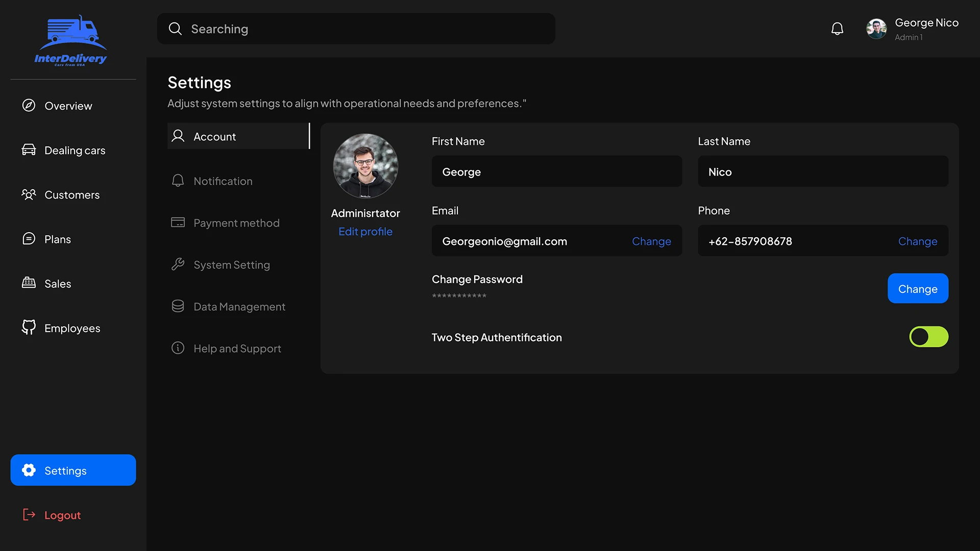Open Customers via the people icon

coord(29,194)
